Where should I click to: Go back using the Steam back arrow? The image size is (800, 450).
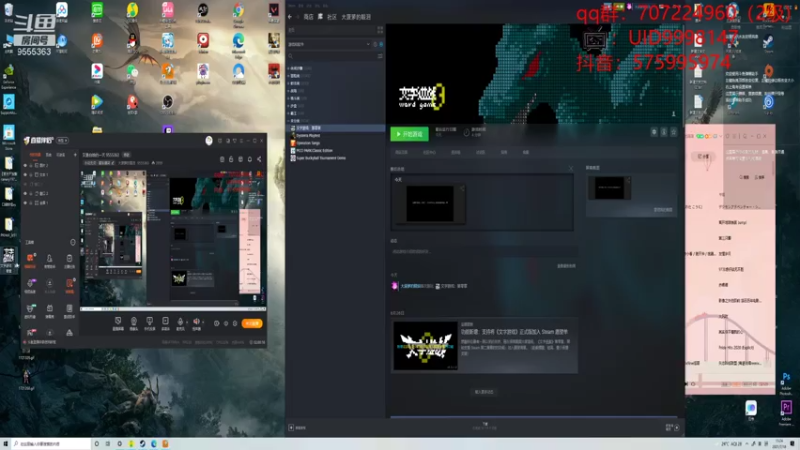pos(290,17)
